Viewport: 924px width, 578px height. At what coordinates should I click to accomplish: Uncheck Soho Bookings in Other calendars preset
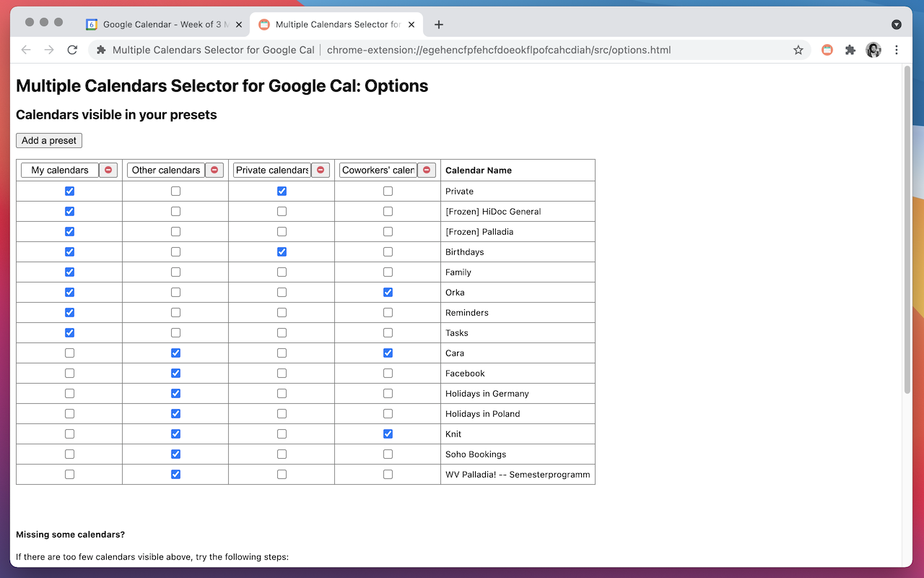pos(175,454)
